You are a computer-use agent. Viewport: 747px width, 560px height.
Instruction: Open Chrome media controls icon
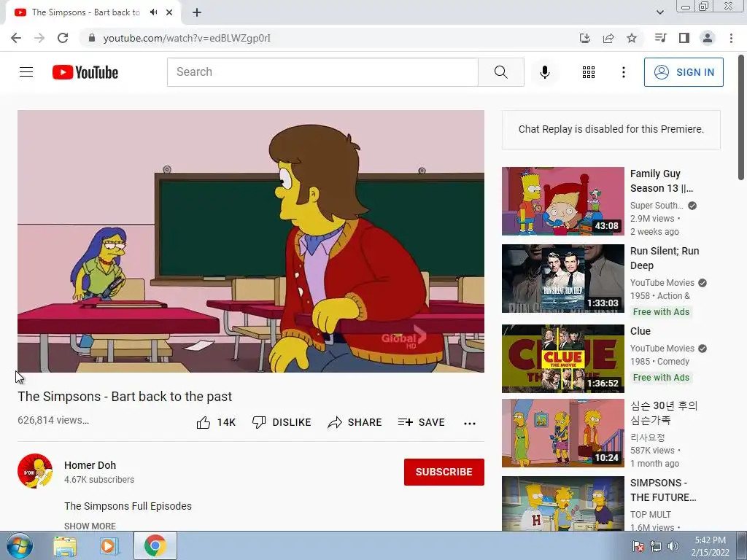click(x=660, y=38)
